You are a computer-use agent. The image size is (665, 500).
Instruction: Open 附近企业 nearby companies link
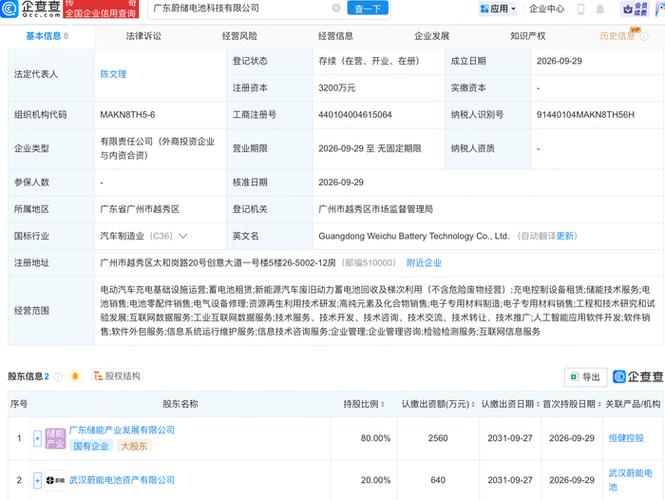coord(424,263)
